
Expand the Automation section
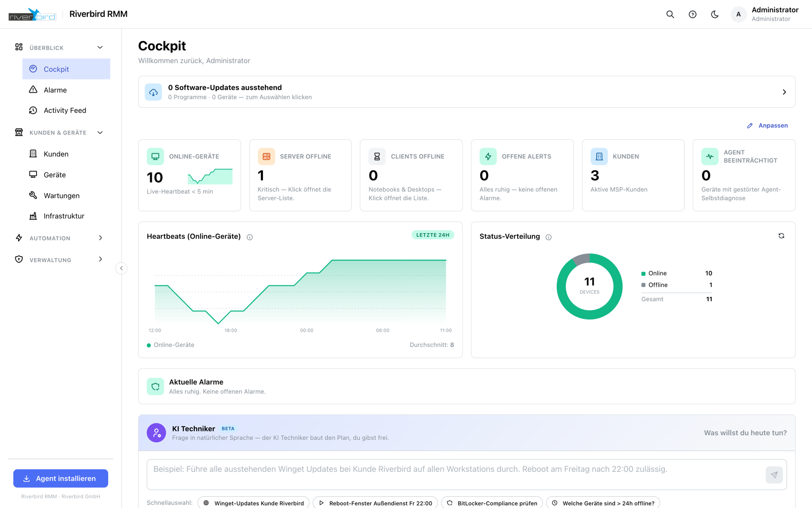[x=100, y=238]
